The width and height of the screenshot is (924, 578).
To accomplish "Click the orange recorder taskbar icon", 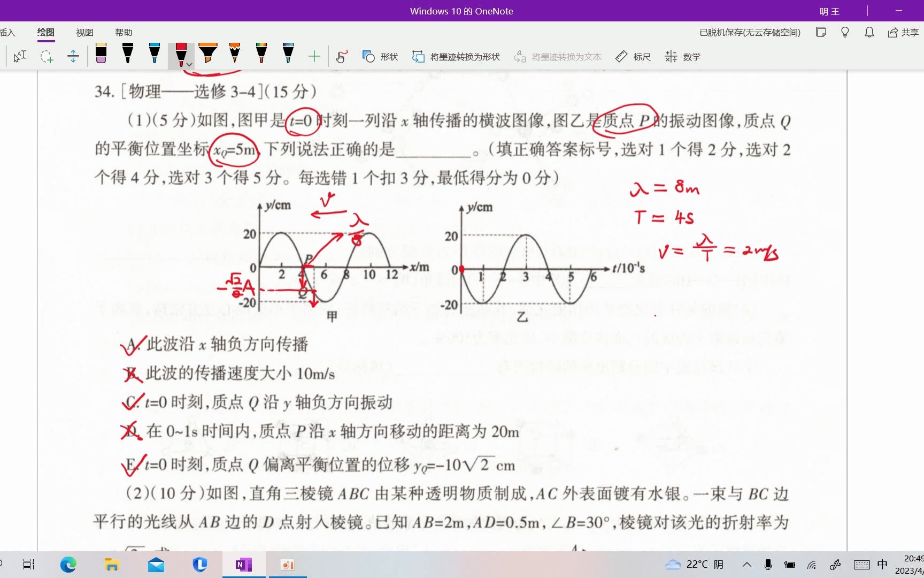I will [288, 565].
